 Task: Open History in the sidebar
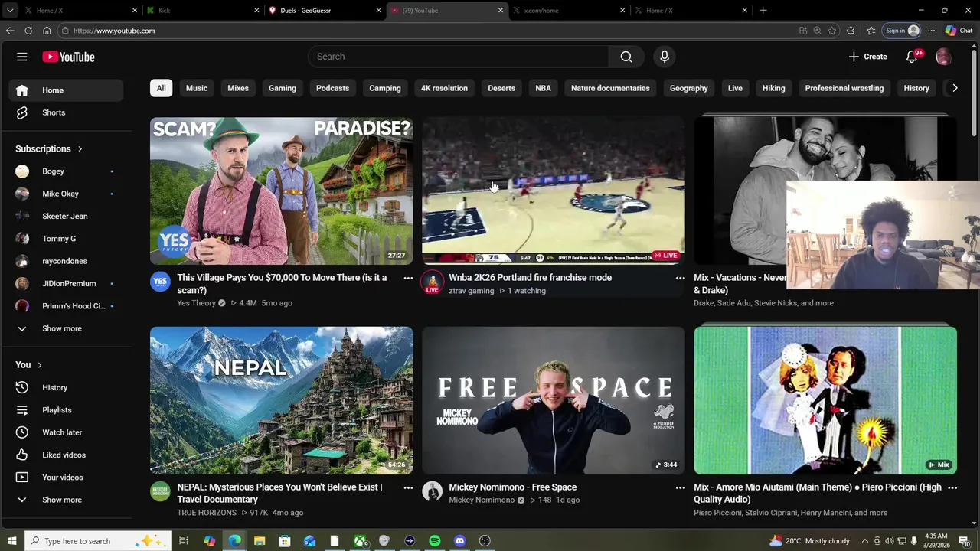(66, 387)
